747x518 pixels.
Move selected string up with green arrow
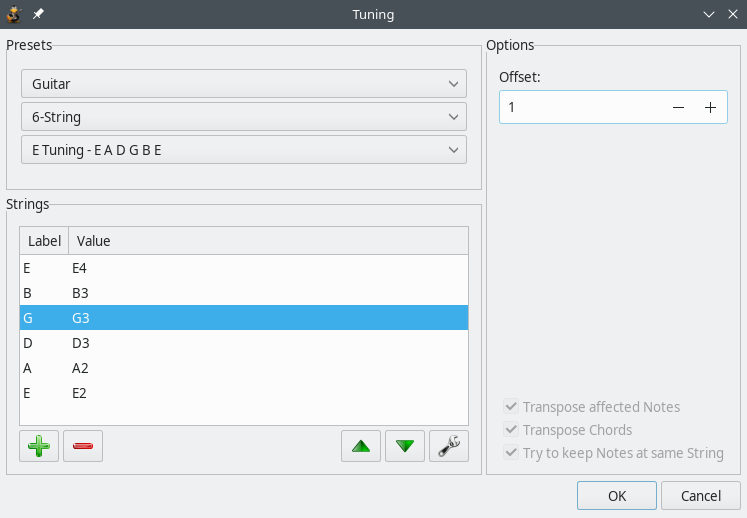(361, 446)
